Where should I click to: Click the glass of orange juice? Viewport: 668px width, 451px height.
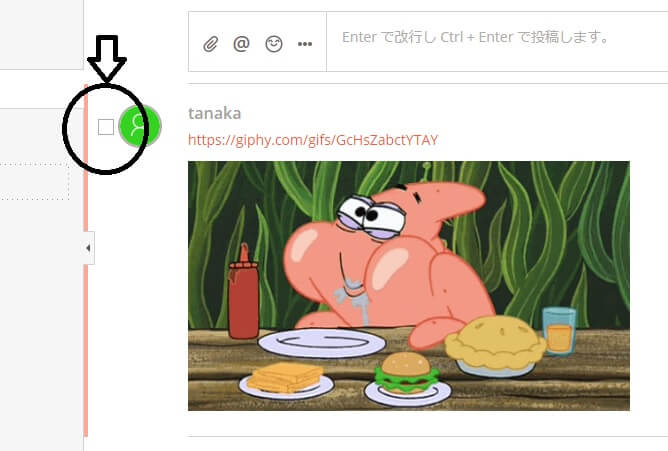tap(559, 331)
